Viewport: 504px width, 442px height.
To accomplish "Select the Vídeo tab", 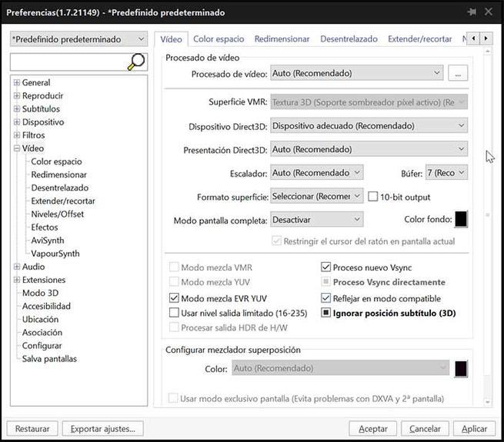I will point(171,39).
